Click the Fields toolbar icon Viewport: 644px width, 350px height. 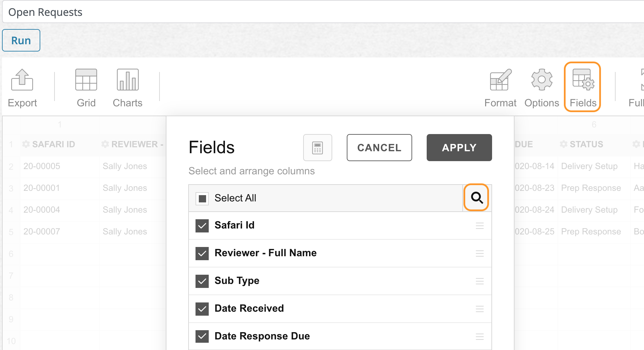pos(583,80)
